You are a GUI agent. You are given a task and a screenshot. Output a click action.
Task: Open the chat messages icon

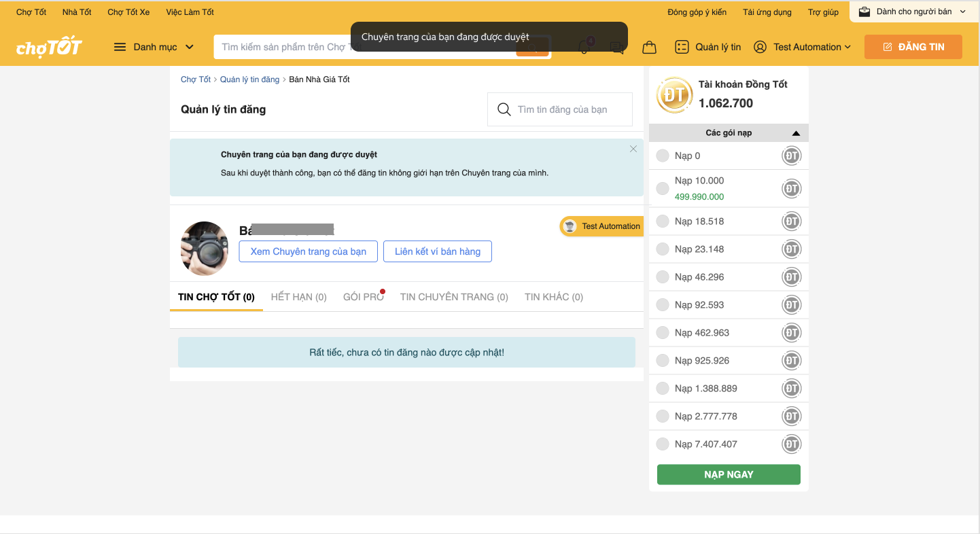(x=617, y=47)
